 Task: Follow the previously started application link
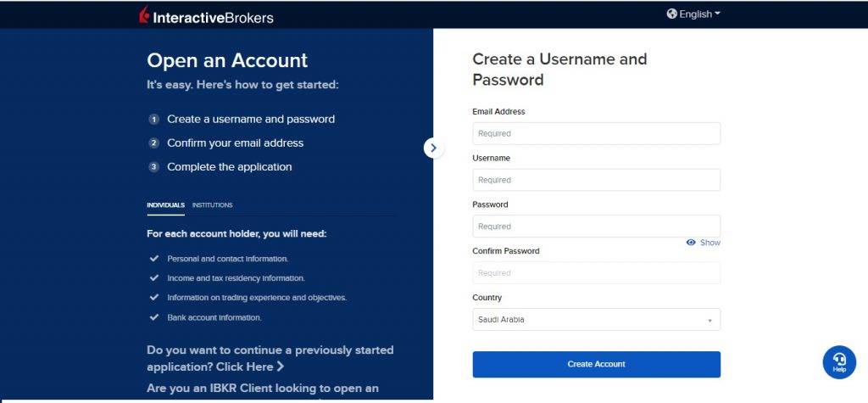270,359
